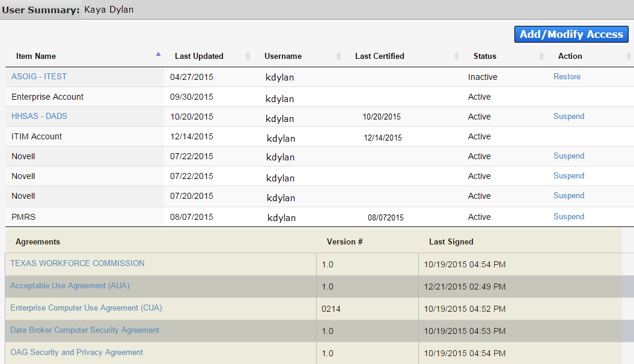Open the HHSAS - DADS item link
The height and width of the screenshot is (364, 634).
pos(39,116)
